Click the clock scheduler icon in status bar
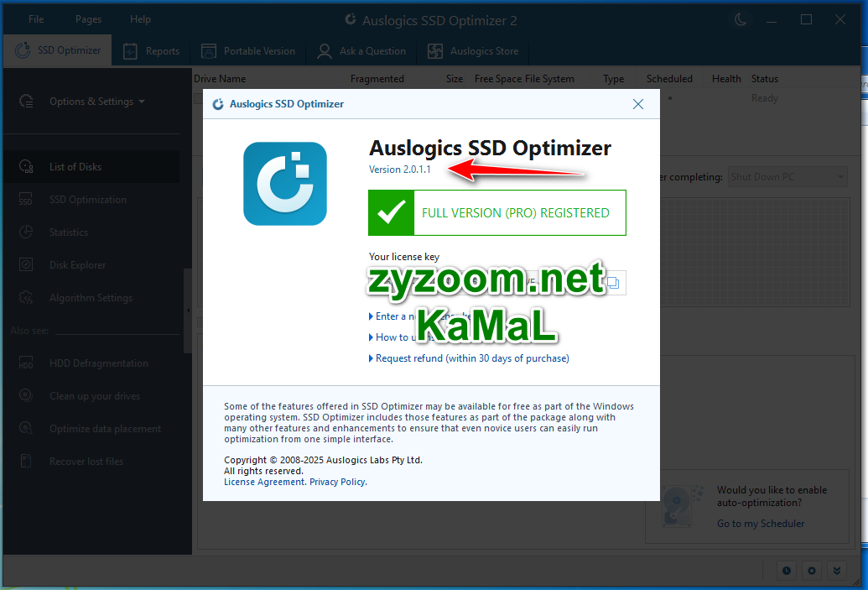 [787, 571]
